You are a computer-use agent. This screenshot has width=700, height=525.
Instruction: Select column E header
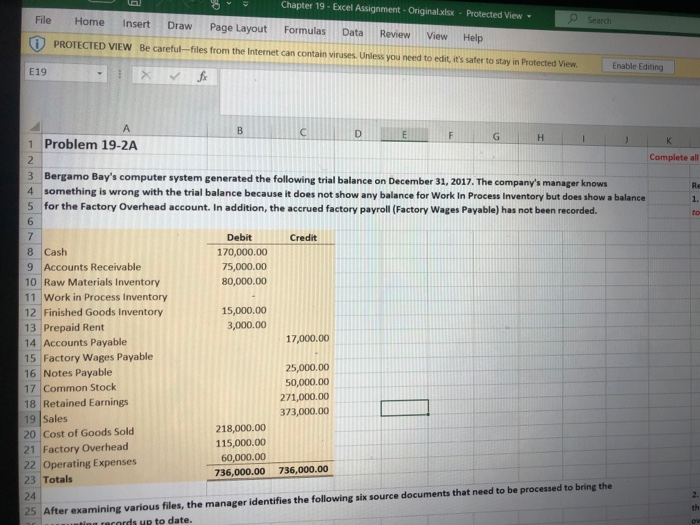click(x=404, y=134)
